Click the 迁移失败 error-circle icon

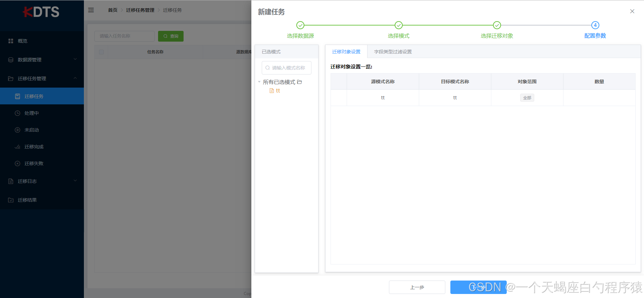pos(17,163)
